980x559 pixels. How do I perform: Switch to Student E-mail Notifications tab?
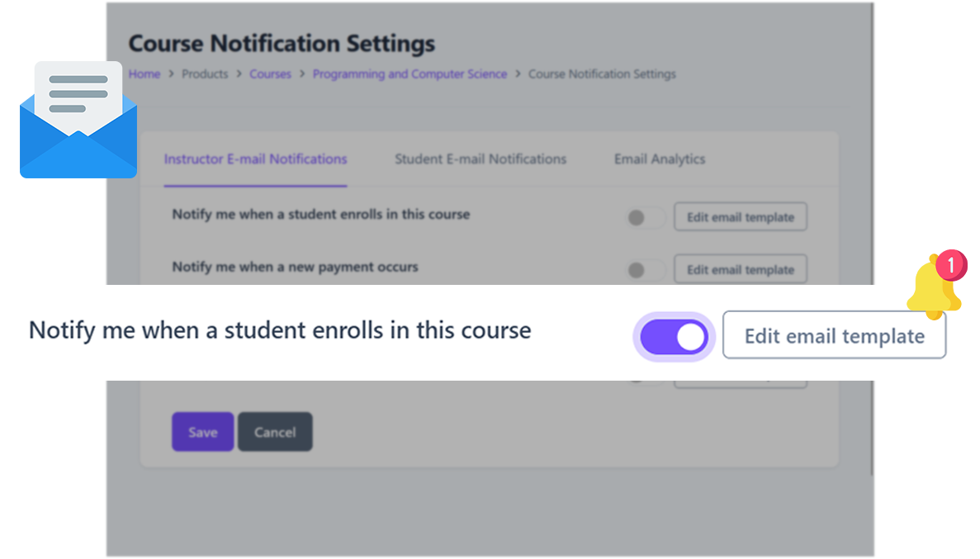[481, 159]
